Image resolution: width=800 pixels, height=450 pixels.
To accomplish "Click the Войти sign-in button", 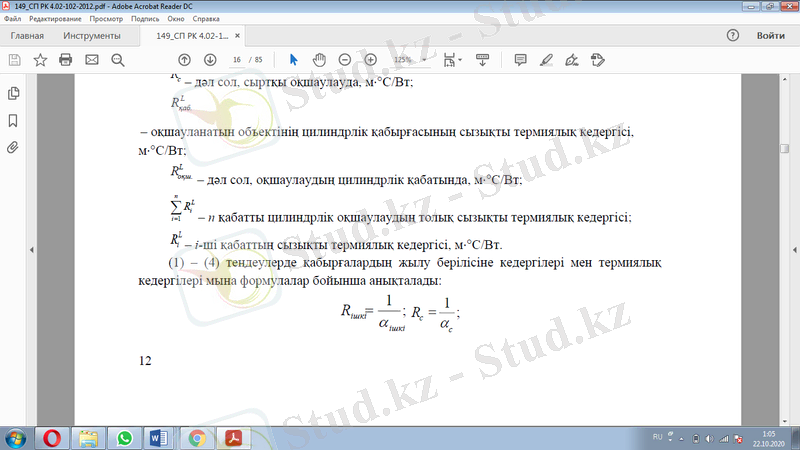I will coord(770,35).
